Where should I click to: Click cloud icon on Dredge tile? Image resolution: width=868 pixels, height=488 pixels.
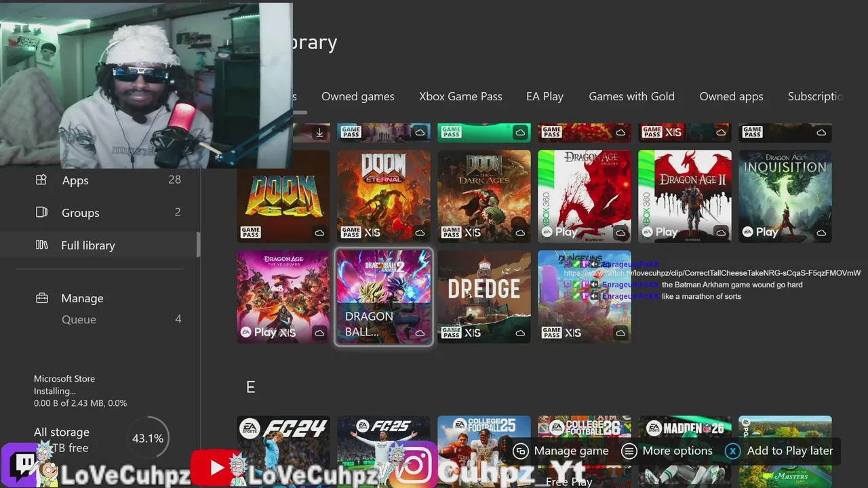tap(520, 333)
